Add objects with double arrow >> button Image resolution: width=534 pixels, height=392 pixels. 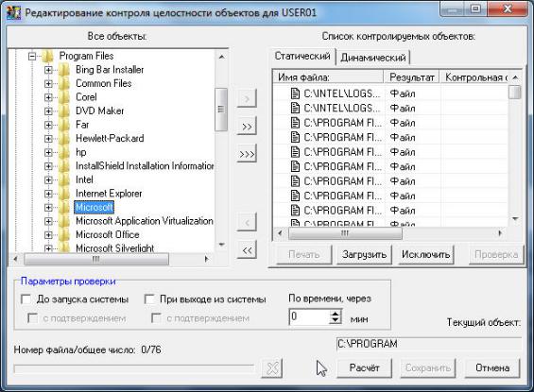tap(247, 127)
